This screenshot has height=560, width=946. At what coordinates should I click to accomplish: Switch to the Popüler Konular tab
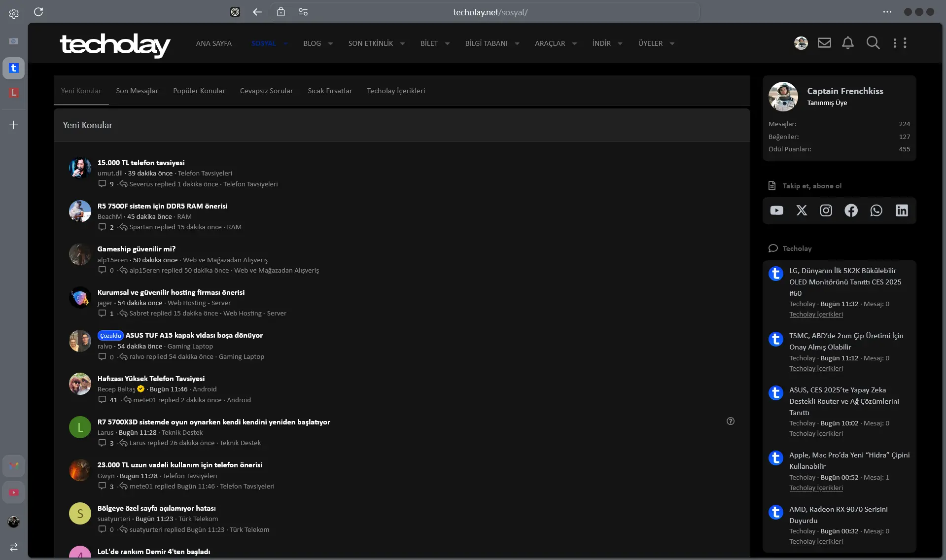click(x=199, y=91)
